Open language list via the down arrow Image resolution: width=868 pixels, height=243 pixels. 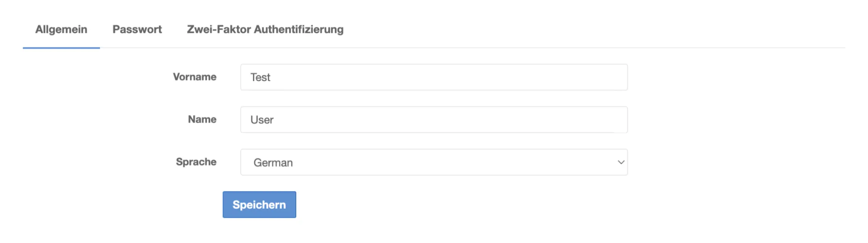[x=621, y=162]
